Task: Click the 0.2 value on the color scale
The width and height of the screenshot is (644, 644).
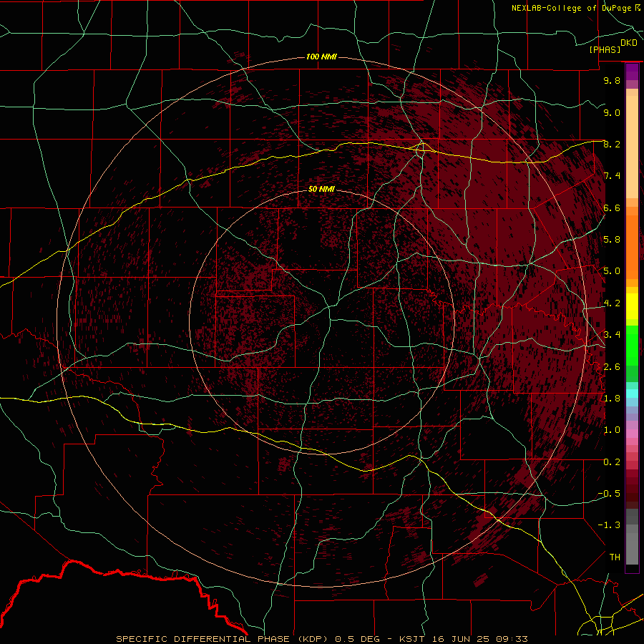Action: coord(612,462)
